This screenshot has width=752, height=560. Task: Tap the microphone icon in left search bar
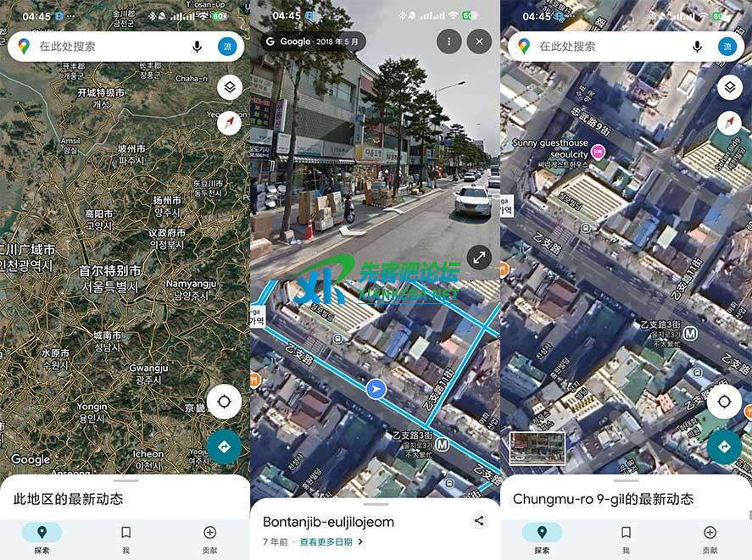pyautogui.click(x=198, y=47)
